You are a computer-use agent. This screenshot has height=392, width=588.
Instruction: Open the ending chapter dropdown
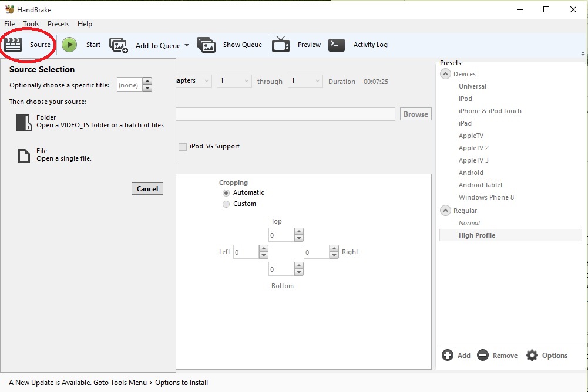pyautogui.click(x=305, y=81)
